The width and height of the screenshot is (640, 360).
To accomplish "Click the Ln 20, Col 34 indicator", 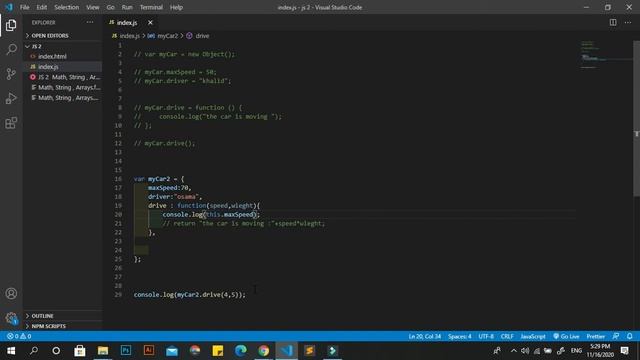I will (x=424, y=336).
